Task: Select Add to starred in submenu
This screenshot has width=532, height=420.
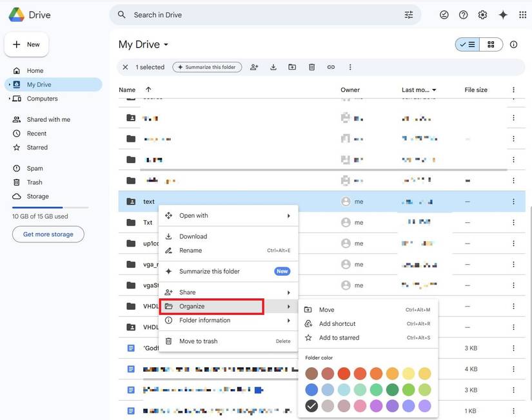Action: tap(368, 338)
